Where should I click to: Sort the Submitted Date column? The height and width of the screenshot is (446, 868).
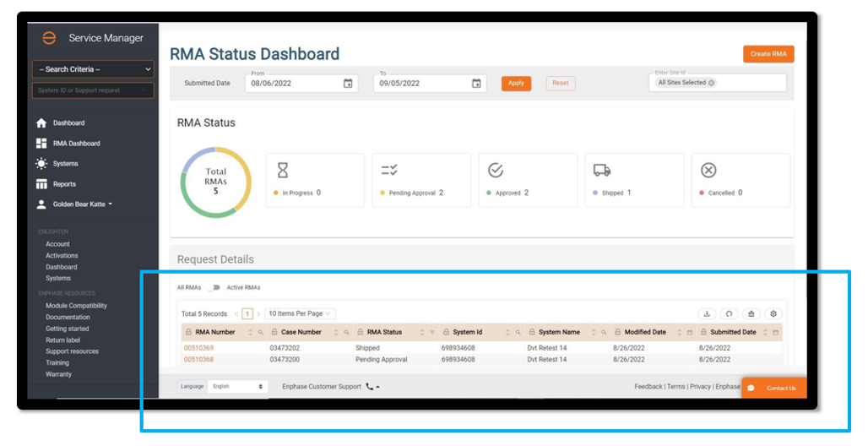click(765, 333)
